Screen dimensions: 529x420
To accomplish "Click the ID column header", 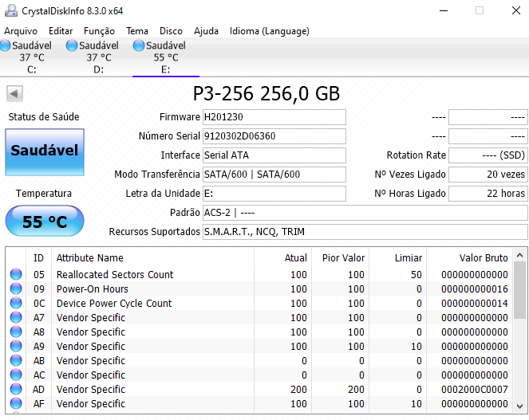I will [38, 258].
